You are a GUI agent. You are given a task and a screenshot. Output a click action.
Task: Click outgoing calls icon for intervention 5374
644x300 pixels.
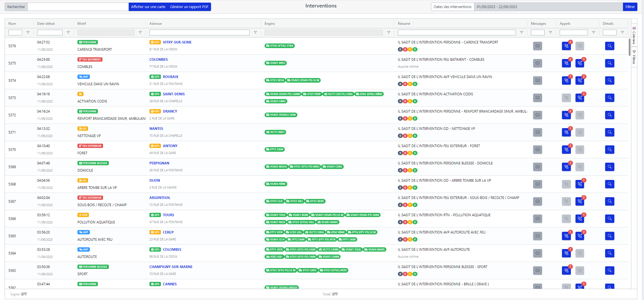pos(580,80)
